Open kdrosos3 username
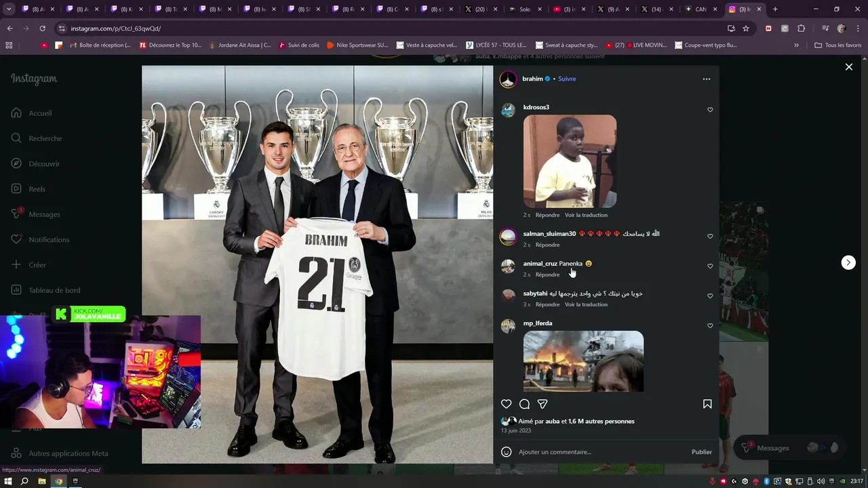The height and width of the screenshot is (488, 868). pyautogui.click(x=536, y=107)
